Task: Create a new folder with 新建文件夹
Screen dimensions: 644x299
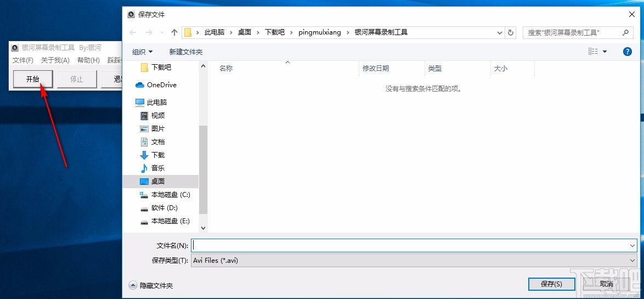Action: tap(185, 52)
